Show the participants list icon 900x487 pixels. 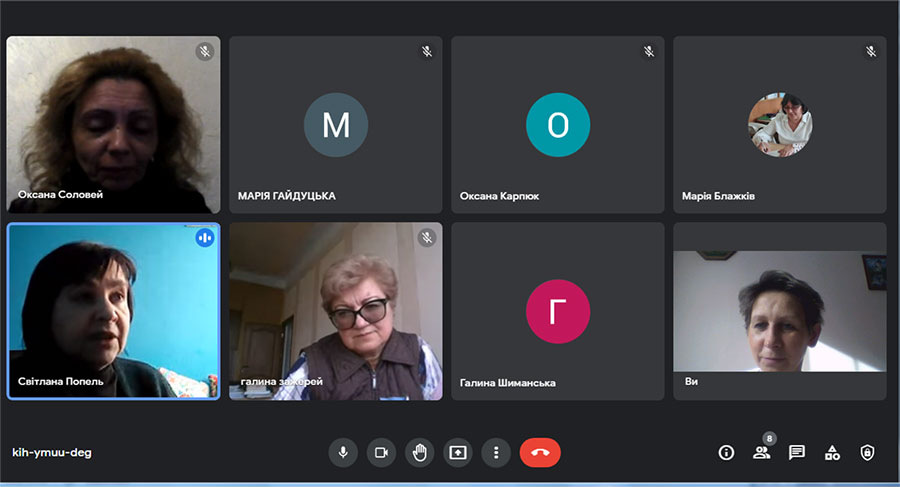[x=761, y=453]
